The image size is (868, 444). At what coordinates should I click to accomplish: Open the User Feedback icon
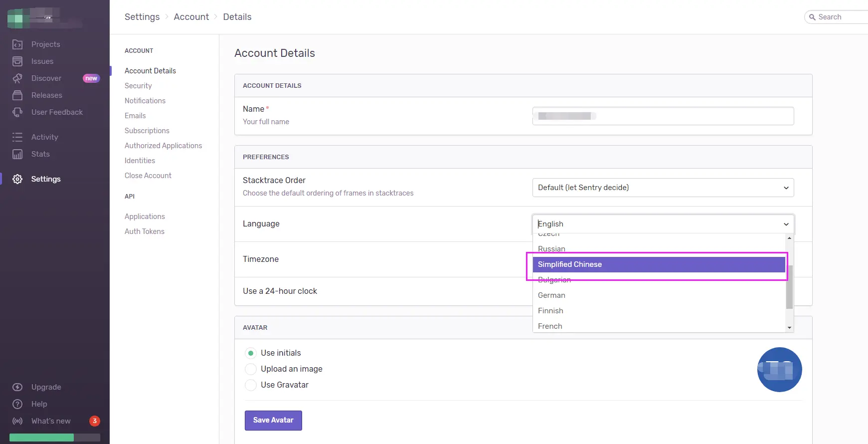coord(17,112)
